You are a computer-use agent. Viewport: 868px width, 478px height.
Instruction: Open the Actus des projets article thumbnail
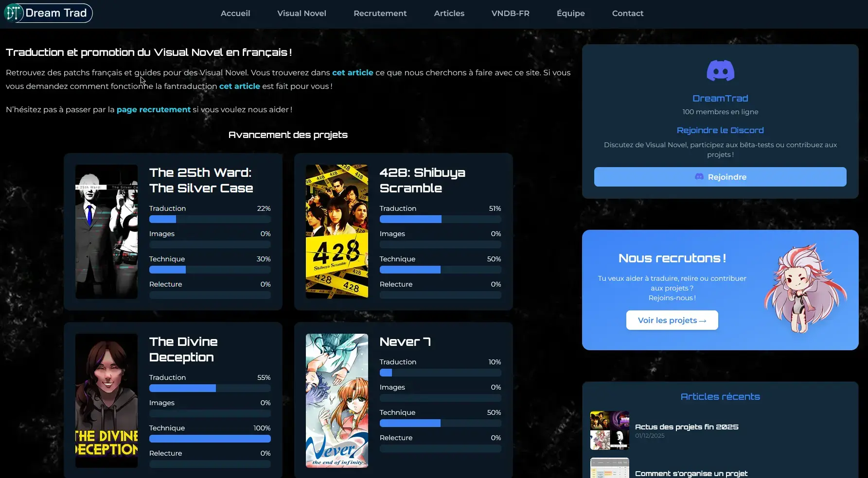click(x=610, y=430)
